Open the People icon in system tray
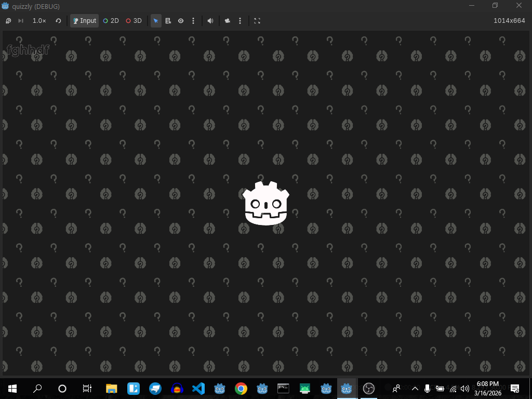This screenshot has width=532, height=399. pyautogui.click(x=396, y=389)
